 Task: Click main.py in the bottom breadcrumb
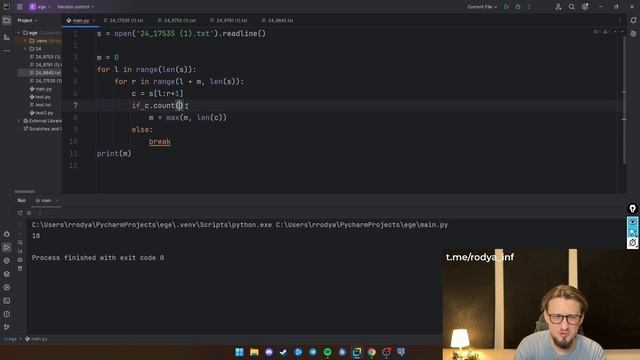click(37, 339)
